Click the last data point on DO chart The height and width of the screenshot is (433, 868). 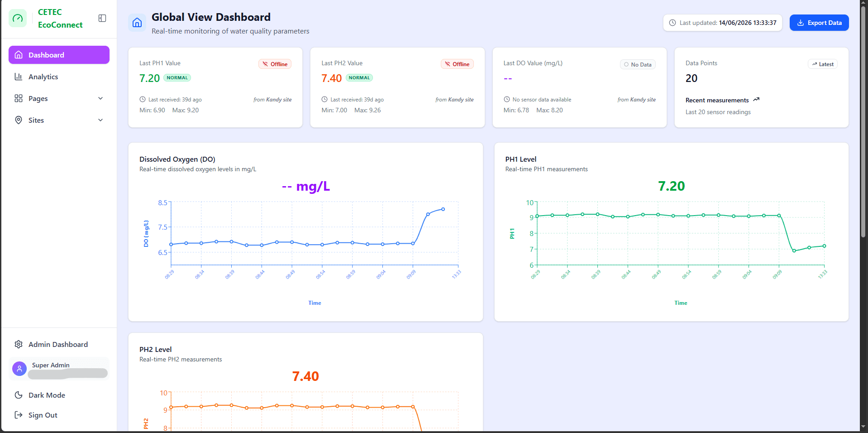(x=443, y=209)
